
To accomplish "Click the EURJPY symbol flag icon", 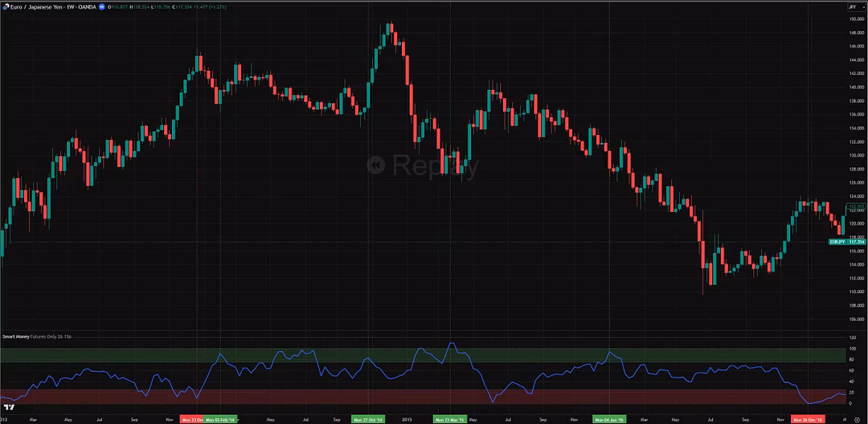I will tap(4, 6).
